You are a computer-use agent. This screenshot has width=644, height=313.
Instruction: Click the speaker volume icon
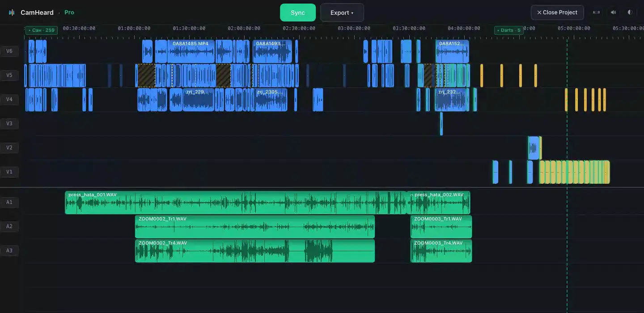[x=614, y=13]
